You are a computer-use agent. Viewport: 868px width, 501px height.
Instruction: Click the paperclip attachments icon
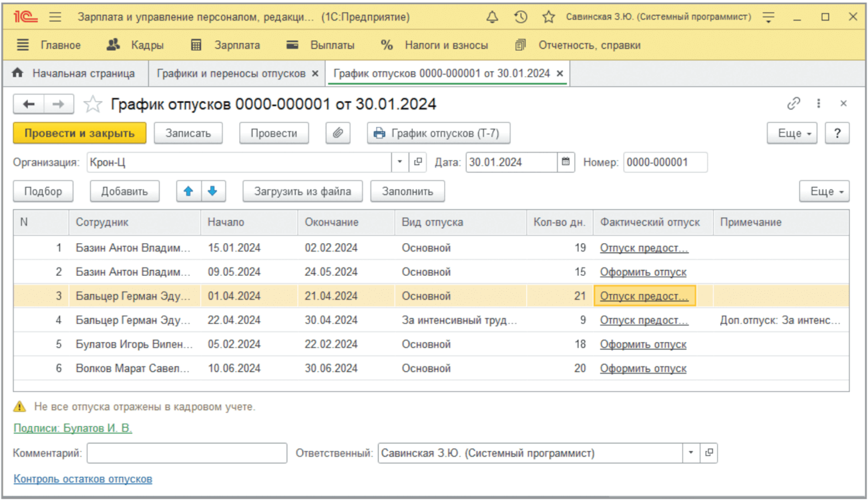338,133
